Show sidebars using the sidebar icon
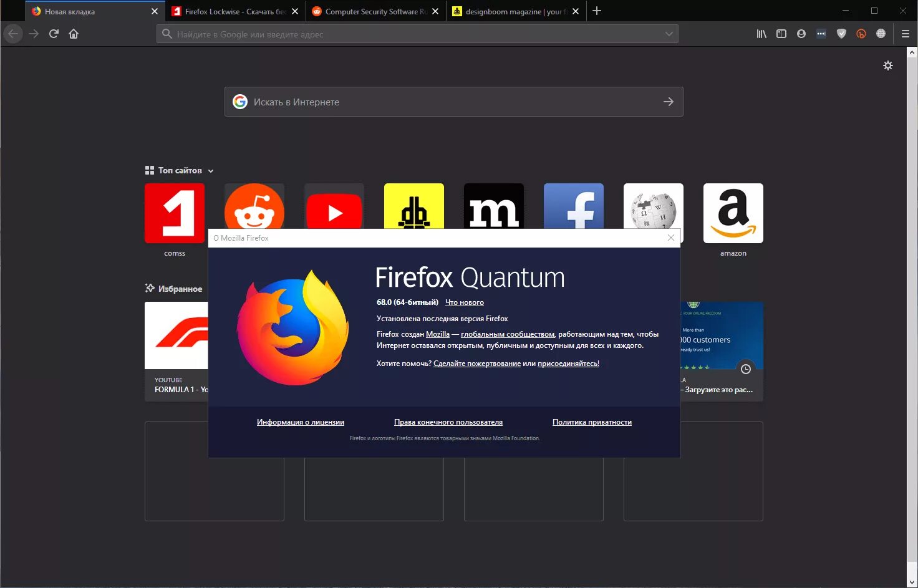The height and width of the screenshot is (588, 918). pos(781,34)
